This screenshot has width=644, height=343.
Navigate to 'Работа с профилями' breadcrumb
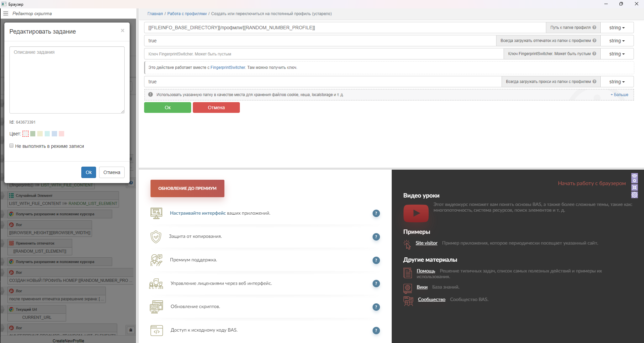[x=187, y=14]
